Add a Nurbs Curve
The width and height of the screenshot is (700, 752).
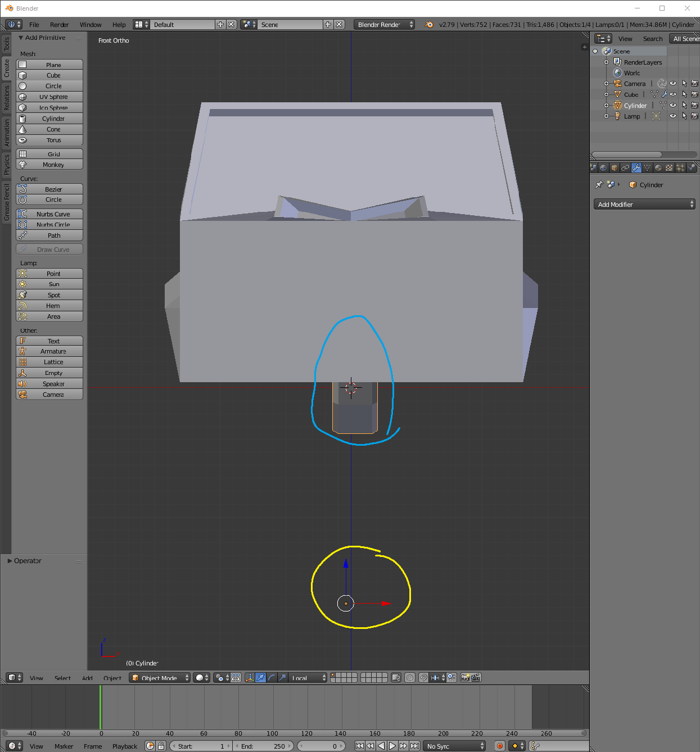49,214
